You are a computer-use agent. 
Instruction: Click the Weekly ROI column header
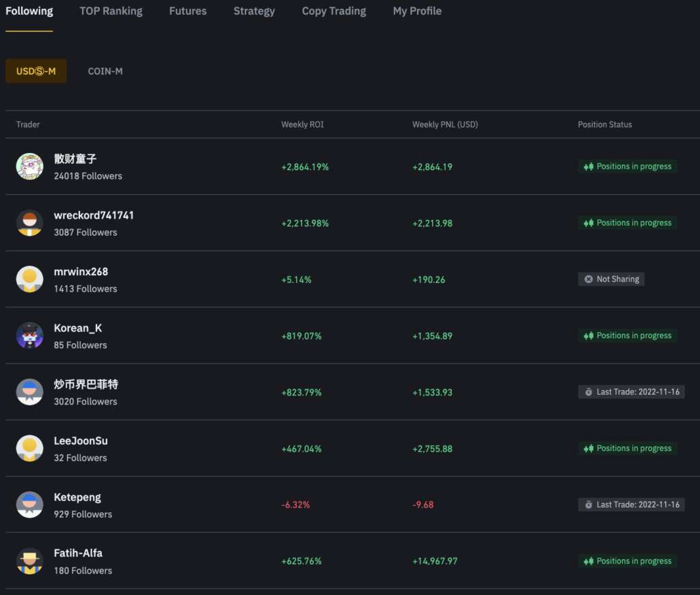[x=302, y=124]
